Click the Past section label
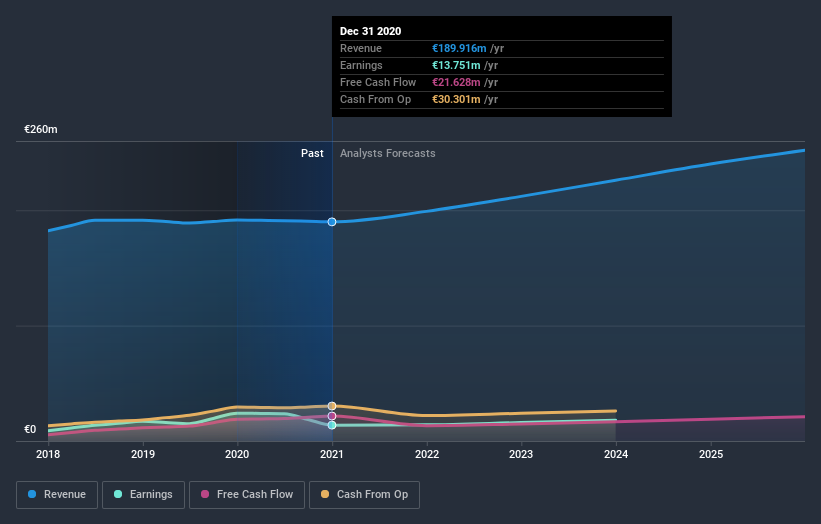Screen dimensions: 821x524 (312, 153)
